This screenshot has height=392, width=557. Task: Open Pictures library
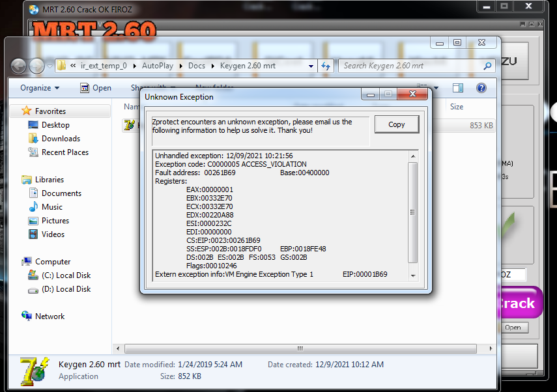(55, 221)
